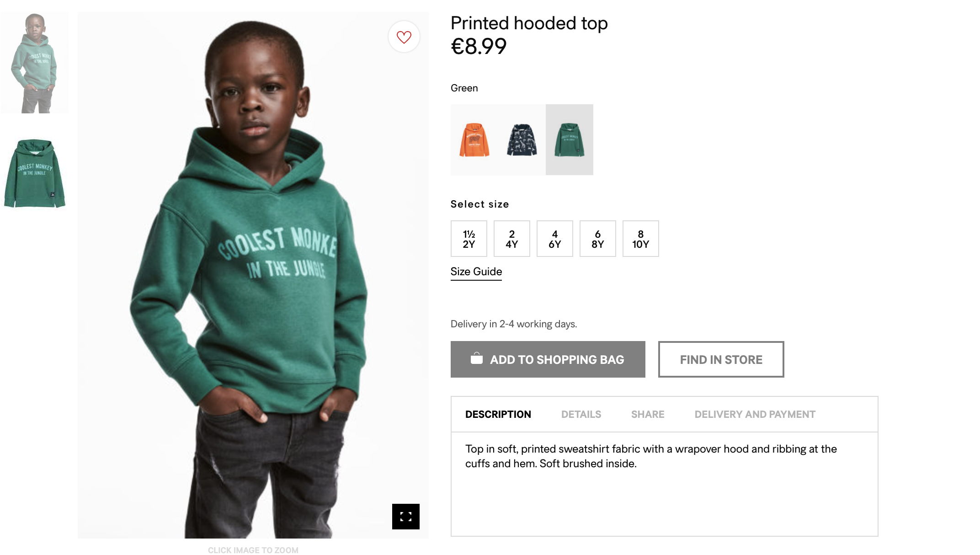
Task: Click the heart favourite icon
Action: (x=404, y=37)
